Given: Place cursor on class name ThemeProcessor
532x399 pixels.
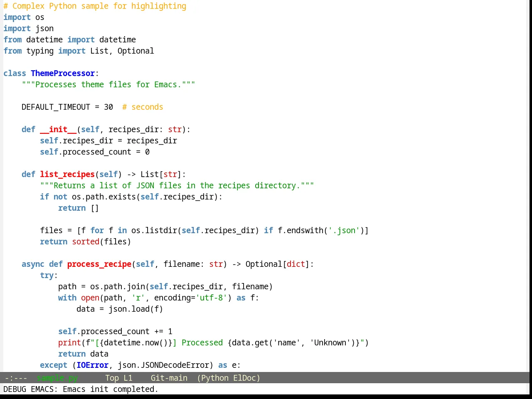Looking at the screenshot, I should (63, 73).
